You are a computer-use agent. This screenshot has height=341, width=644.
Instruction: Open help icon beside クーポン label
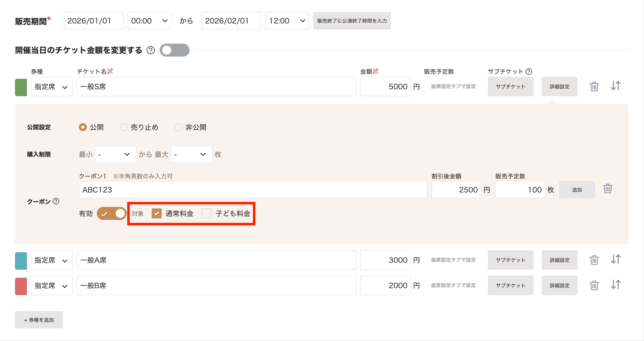tap(56, 201)
